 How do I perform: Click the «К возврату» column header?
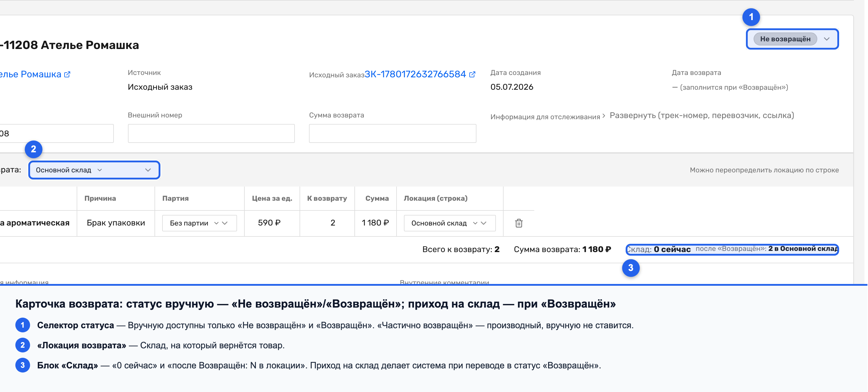pos(327,198)
